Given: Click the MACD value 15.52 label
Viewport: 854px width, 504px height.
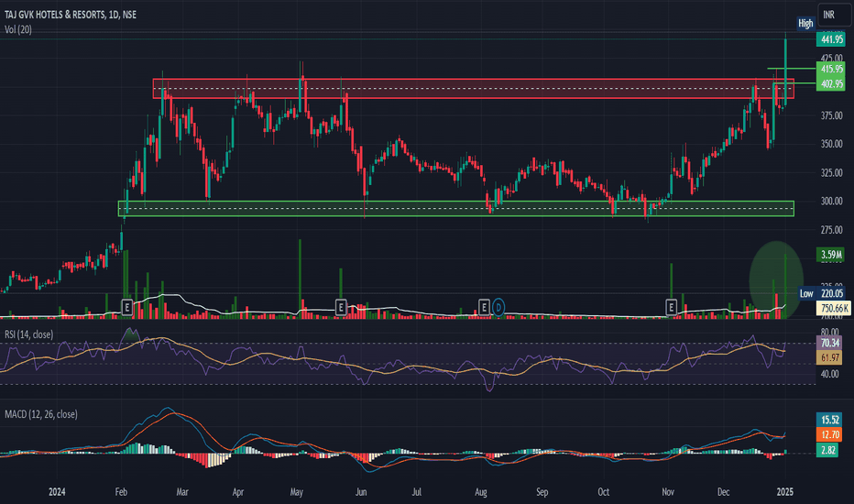Looking at the screenshot, I should 829,420.
